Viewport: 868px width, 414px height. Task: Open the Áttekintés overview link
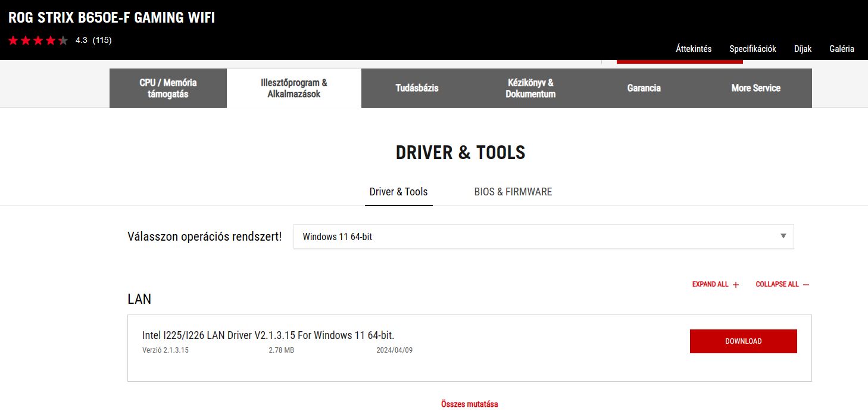(694, 49)
